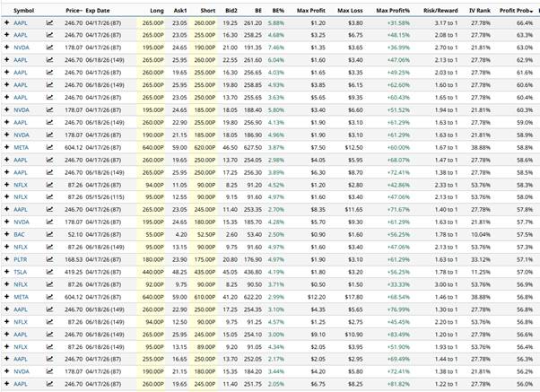Expand the AAPL row with 66.4% profit probability
Image resolution: width=540 pixels, height=392 pixels.
(6, 22)
